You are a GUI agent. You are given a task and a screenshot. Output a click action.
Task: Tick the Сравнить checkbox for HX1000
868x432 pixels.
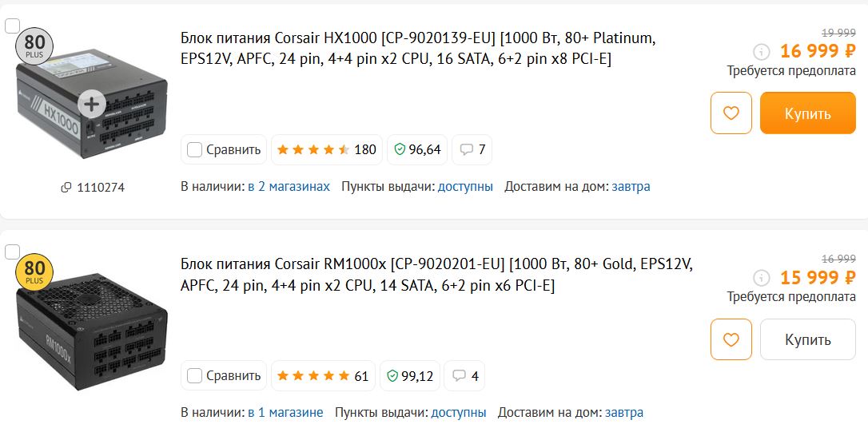[194, 149]
